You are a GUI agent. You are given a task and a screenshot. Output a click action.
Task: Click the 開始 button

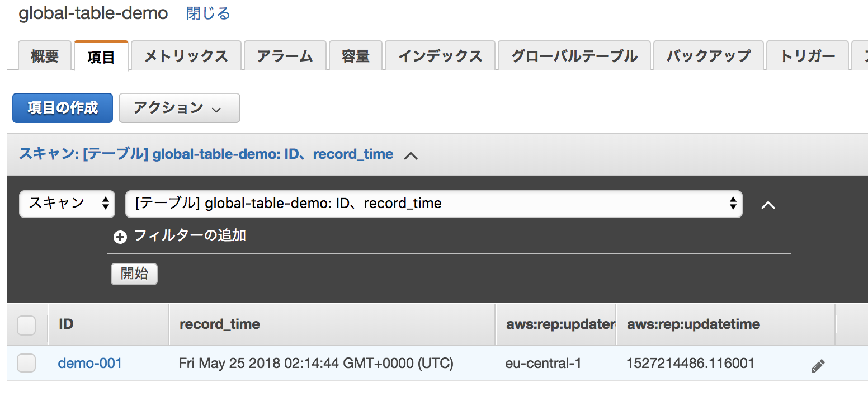(x=134, y=274)
